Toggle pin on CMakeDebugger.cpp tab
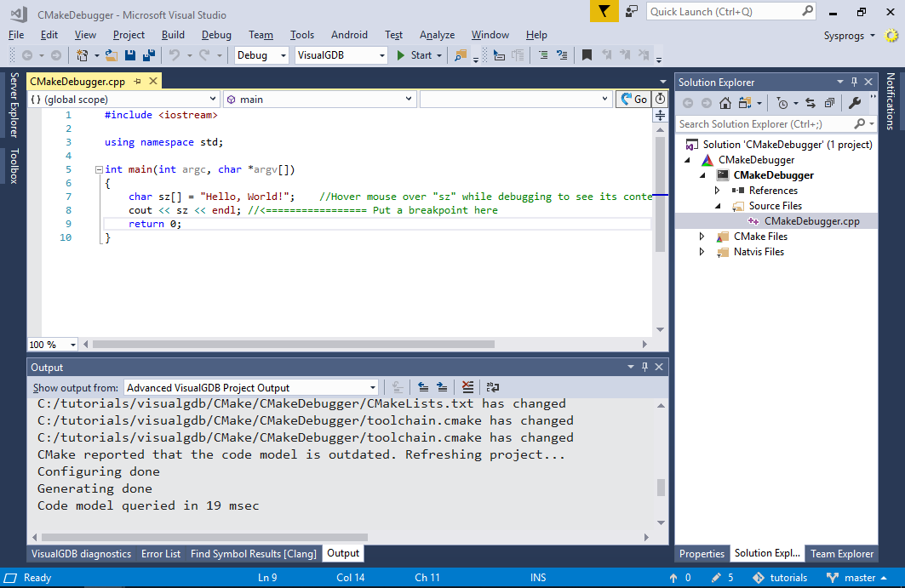 pyautogui.click(x=137, y=82)
